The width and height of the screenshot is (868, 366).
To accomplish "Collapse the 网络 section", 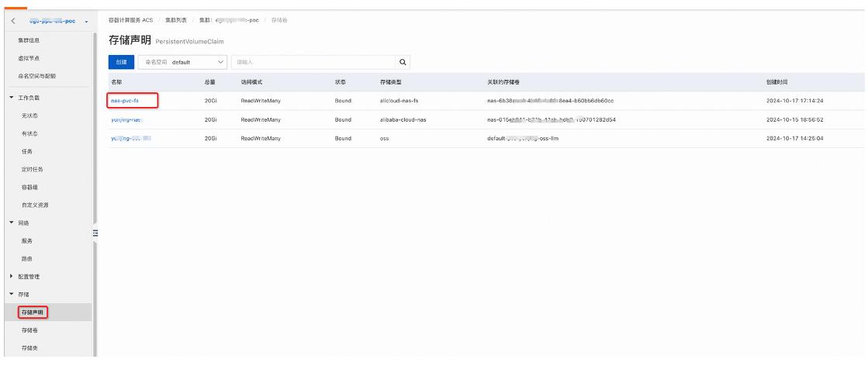I will 13,223.
